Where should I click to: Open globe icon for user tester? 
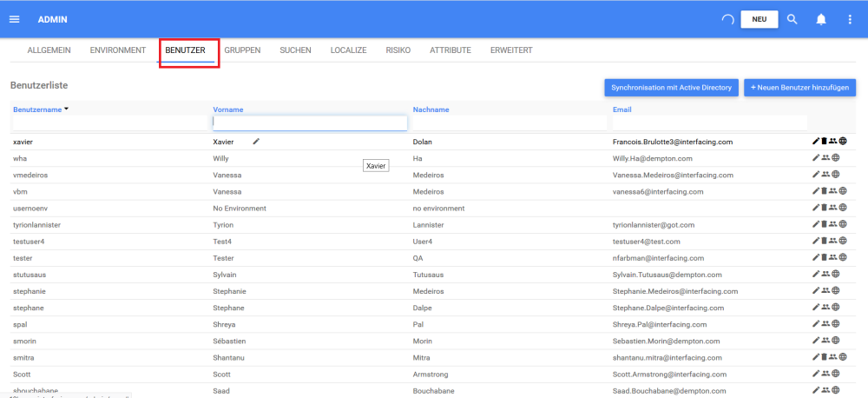843,257
